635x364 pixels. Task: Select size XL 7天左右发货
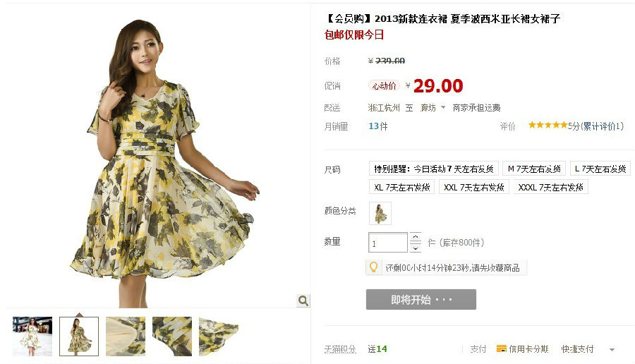tap(401, 187)
